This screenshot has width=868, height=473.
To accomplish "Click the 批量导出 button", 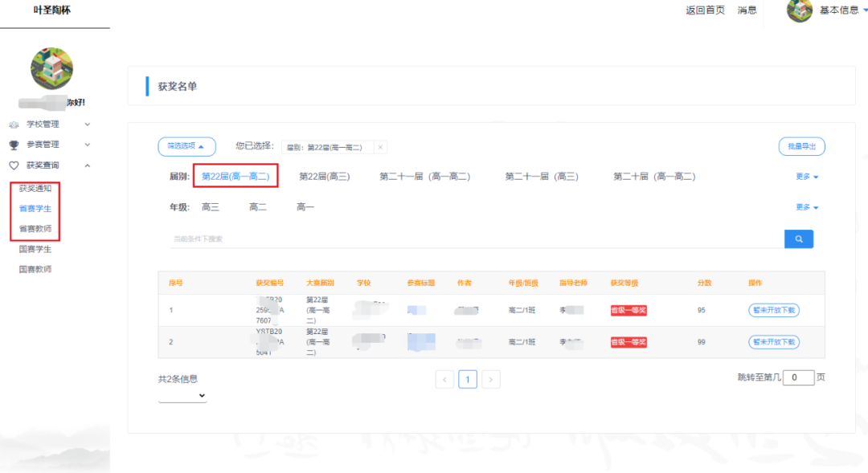I will (x=801, y=146).
